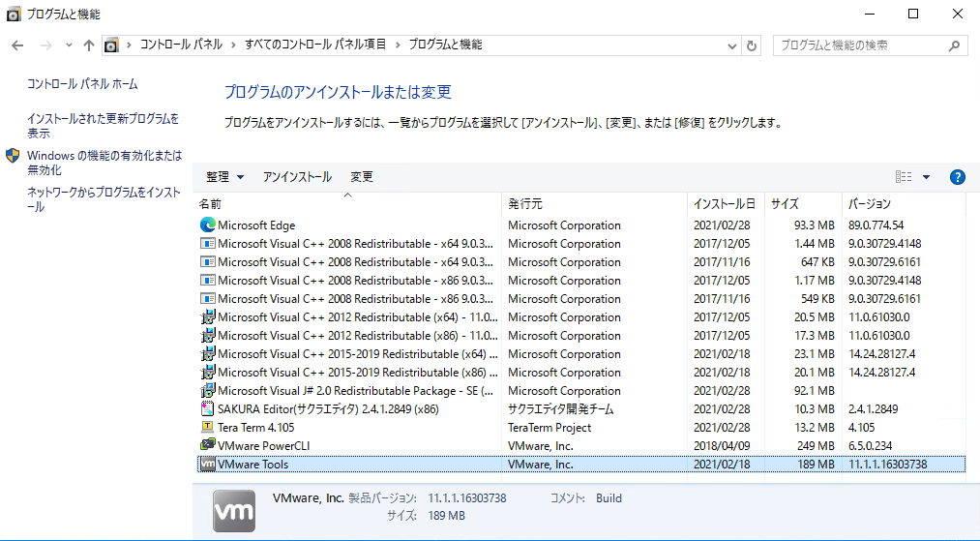The height and width of the screenshot is (541, 980).
Task: Open recent locations dropdown arrow
Action: (70, 45)
